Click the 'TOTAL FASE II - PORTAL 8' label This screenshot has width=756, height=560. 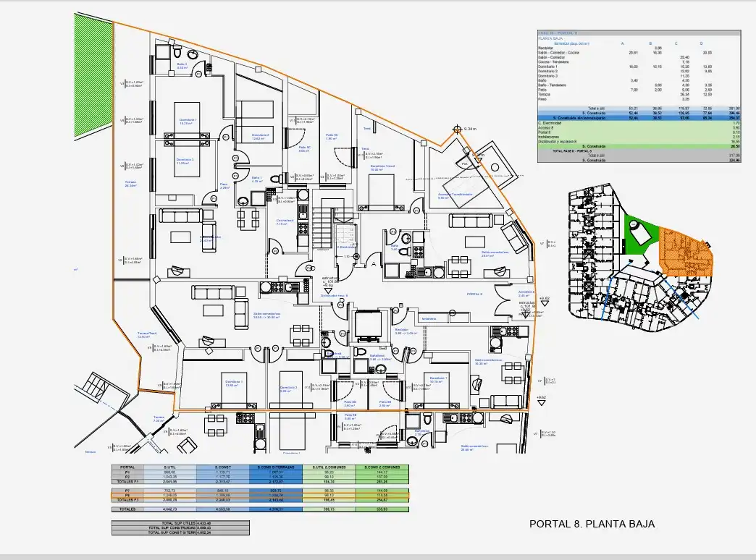coord(572,150)
